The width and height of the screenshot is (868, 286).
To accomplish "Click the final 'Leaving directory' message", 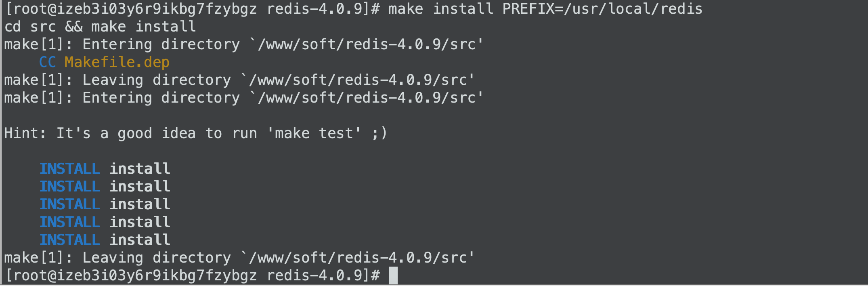I will click(x=239, y=258).
